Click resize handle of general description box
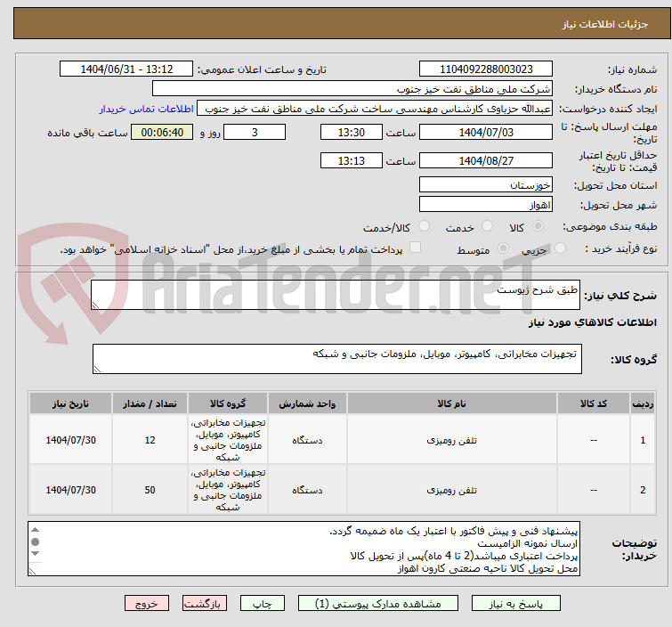 [x=95, y=305]
